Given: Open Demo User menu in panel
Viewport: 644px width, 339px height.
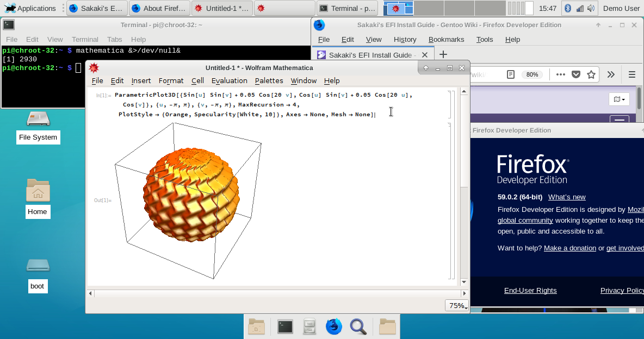Looking at the screenshot, I should (621, 8).
